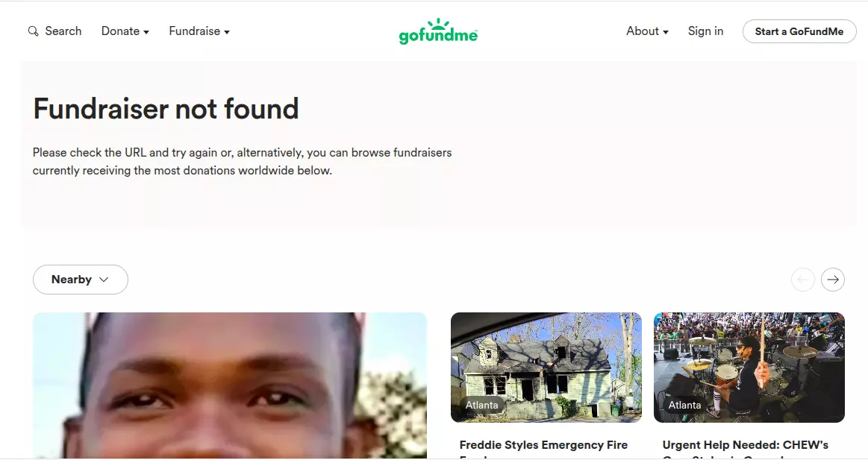
Task: Click the GoFundMe logo
Action: point(438,31)
